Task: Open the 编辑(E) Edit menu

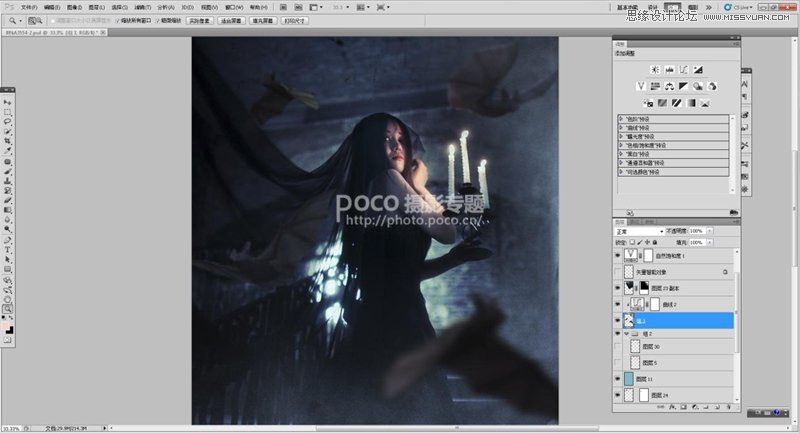Action: pyautogui.click(x=52, y=8)
